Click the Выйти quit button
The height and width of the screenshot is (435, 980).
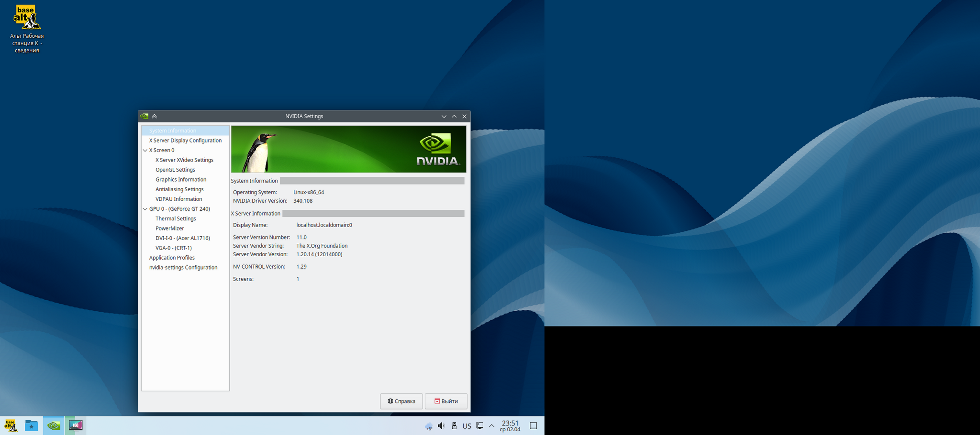tap(446, 401)
